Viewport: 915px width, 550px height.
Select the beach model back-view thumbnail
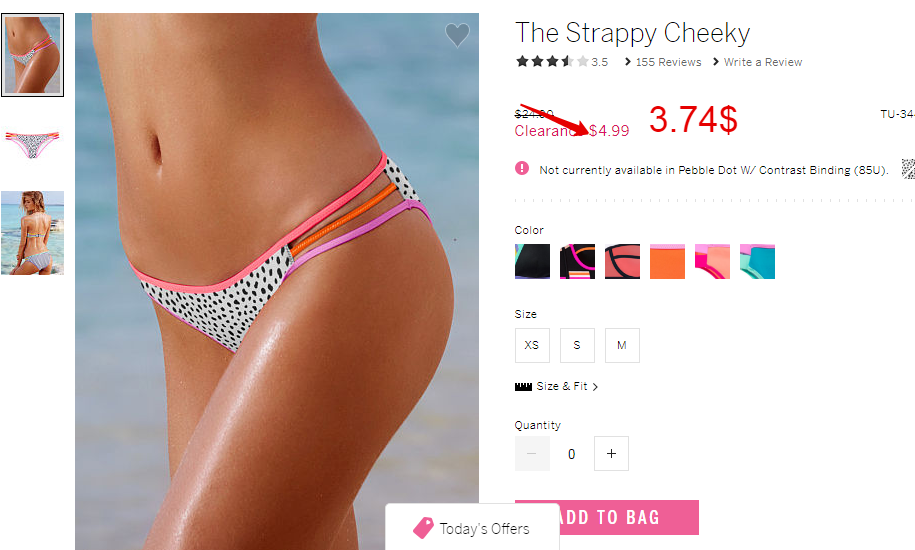pyautogui.click(x=32, y=232)
